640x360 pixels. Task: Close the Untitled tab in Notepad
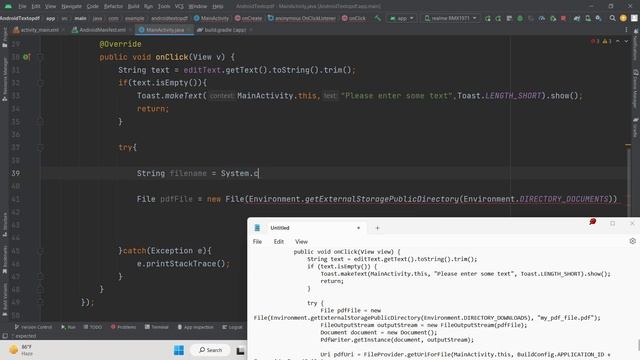[358, 228]
